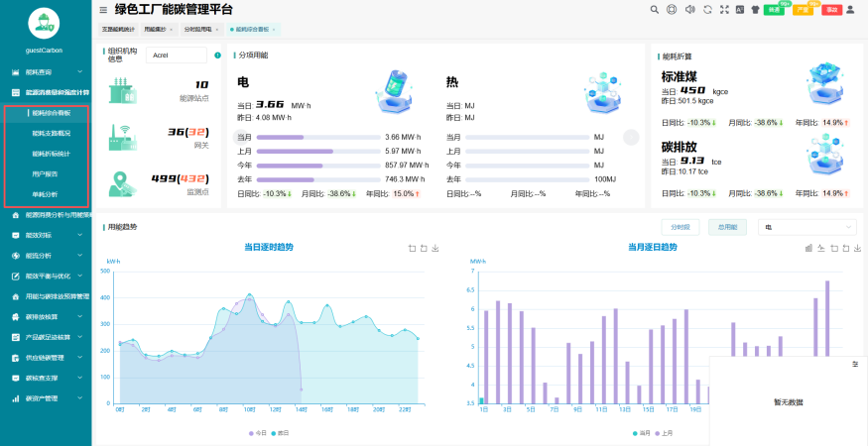Open 能耗折标统计 in sidebar submenu
Screen dimensions: 868x446
pos(51,154)
